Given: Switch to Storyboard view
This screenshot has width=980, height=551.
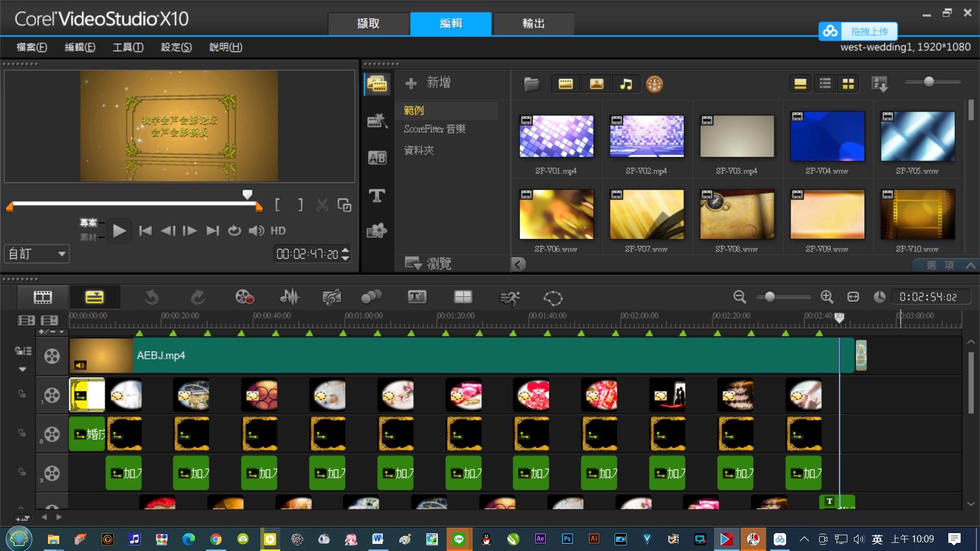Looking at the screenshot, I should click(43, 297).
